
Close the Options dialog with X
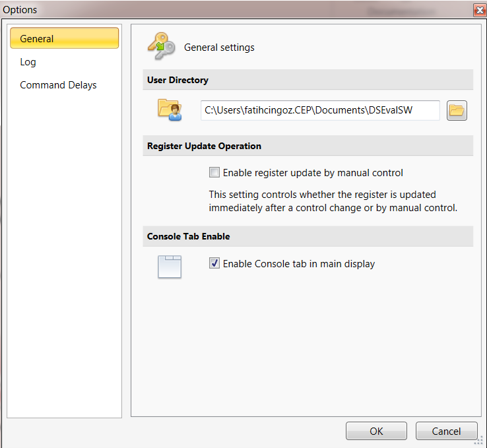pos(480,11)
